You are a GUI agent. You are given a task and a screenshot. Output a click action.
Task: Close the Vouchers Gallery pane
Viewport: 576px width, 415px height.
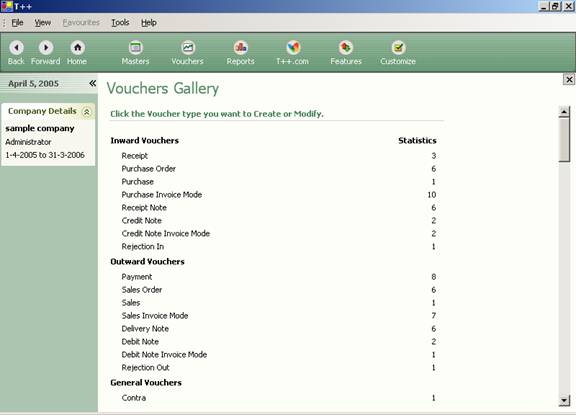[x=569, y=79]
